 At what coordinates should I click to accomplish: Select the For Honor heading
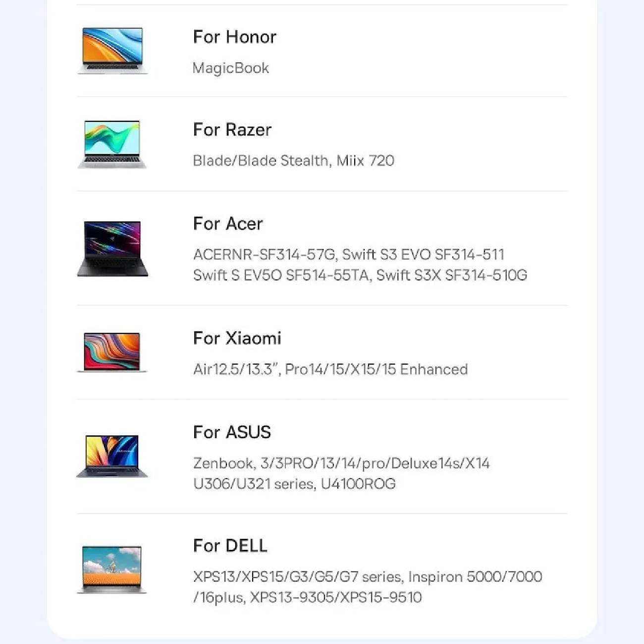235,37
